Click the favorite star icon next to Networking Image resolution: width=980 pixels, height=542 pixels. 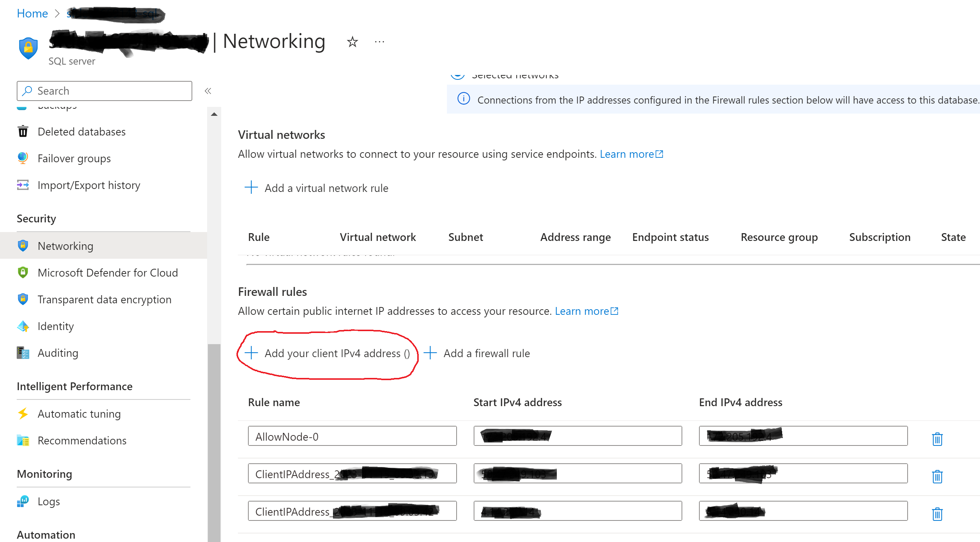tap(352, 42)
